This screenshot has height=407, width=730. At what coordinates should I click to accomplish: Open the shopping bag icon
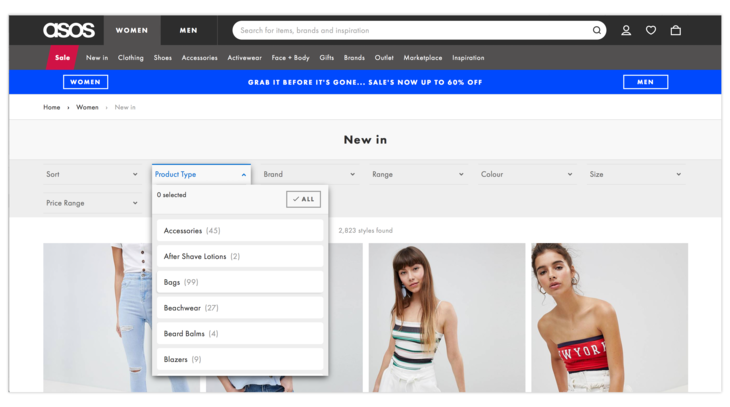pyautogui.click(x=676, y=30)
